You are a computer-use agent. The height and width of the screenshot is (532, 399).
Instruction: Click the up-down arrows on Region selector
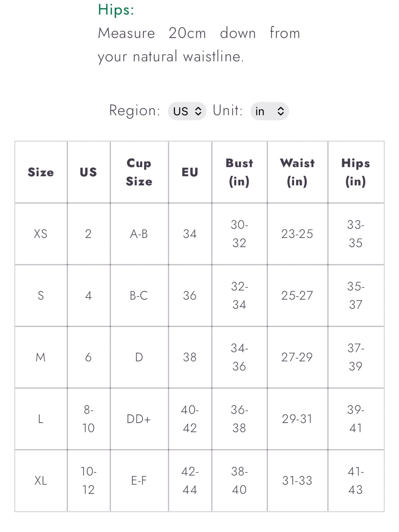198,111
